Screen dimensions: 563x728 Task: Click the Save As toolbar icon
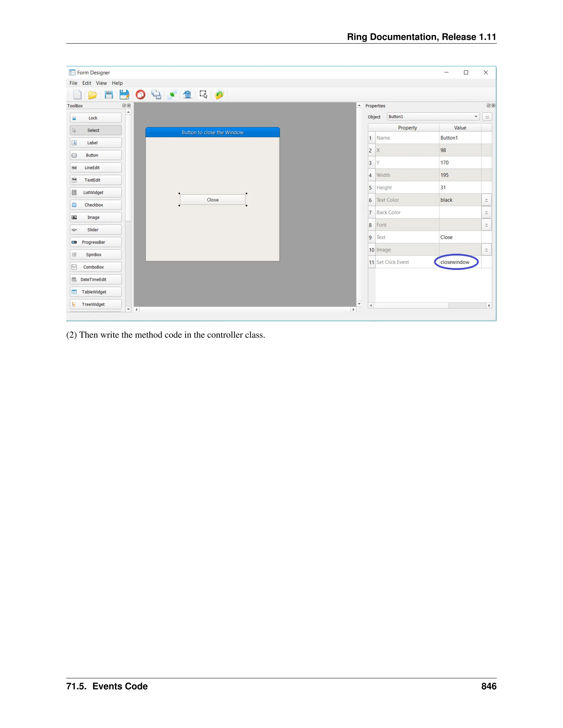(125, 95)
